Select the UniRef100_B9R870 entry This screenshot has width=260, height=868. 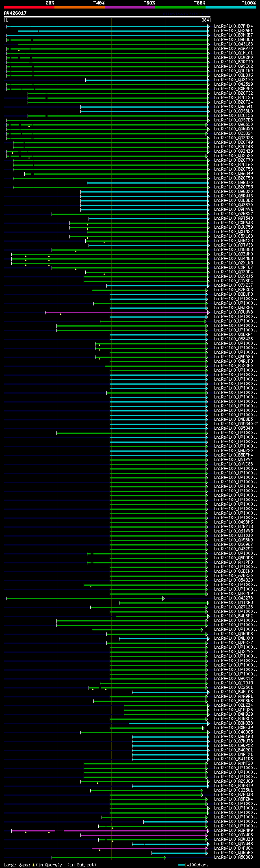233,183
